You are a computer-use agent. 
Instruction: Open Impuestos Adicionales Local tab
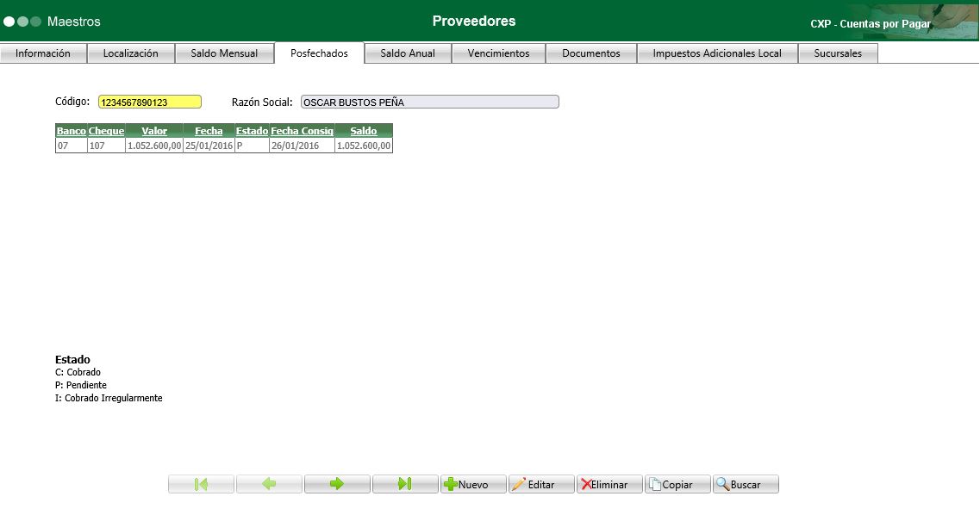717,53
